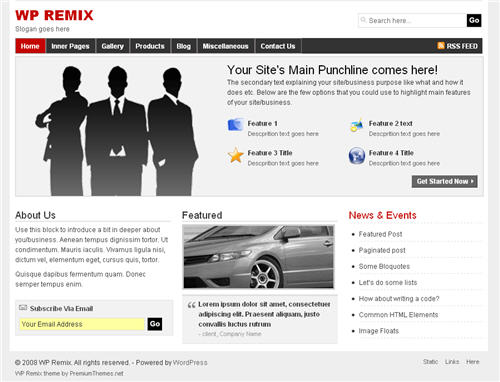Open the Image Floats link
Screen dimensions: 500x382
[379, 331]
